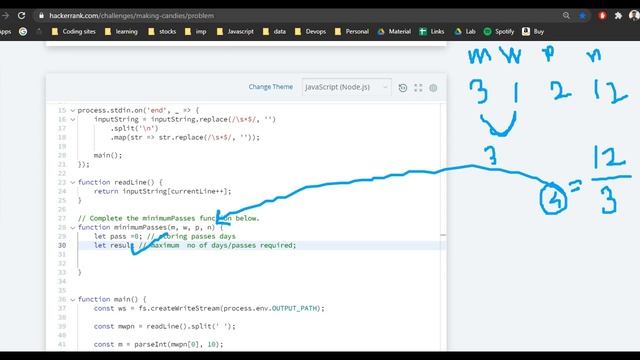Open the Links bookmark
This screenshot has width=640, height=360.
[432, 31]
